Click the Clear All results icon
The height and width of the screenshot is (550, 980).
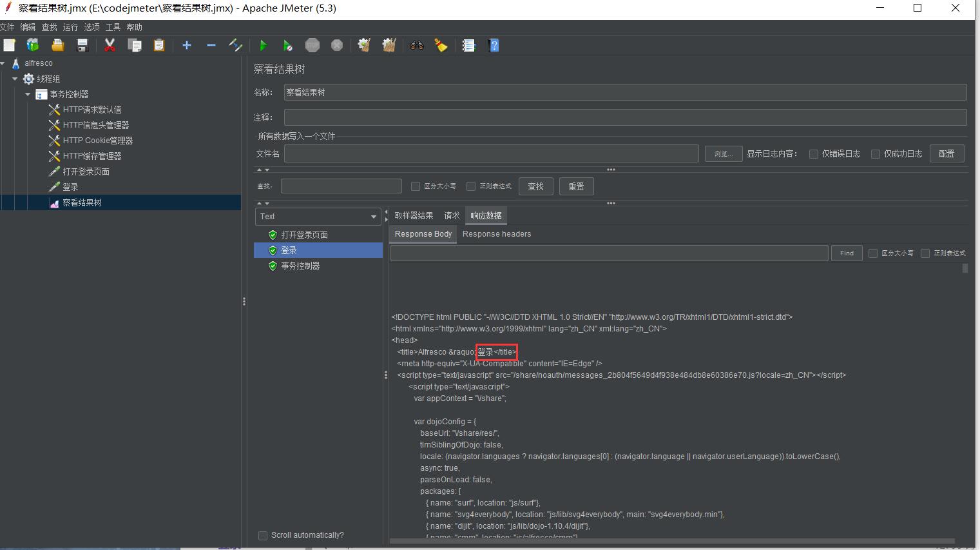(x=389, y=45)
